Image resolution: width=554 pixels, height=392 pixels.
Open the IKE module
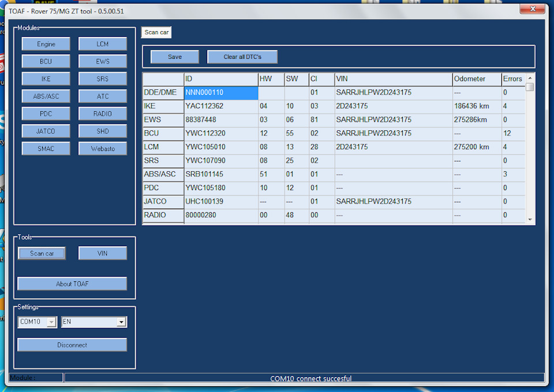(x=46, y=78)
